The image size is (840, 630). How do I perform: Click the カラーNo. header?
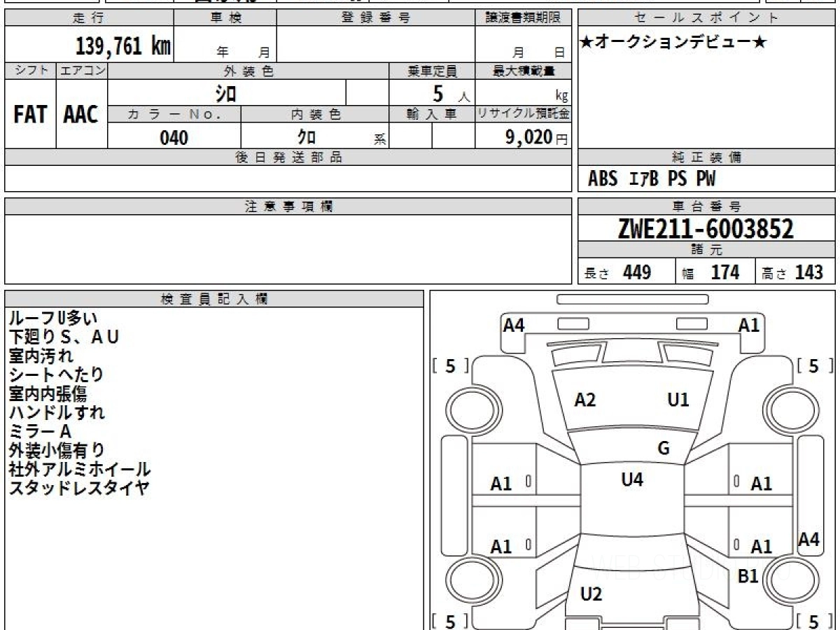coord(174,115)
